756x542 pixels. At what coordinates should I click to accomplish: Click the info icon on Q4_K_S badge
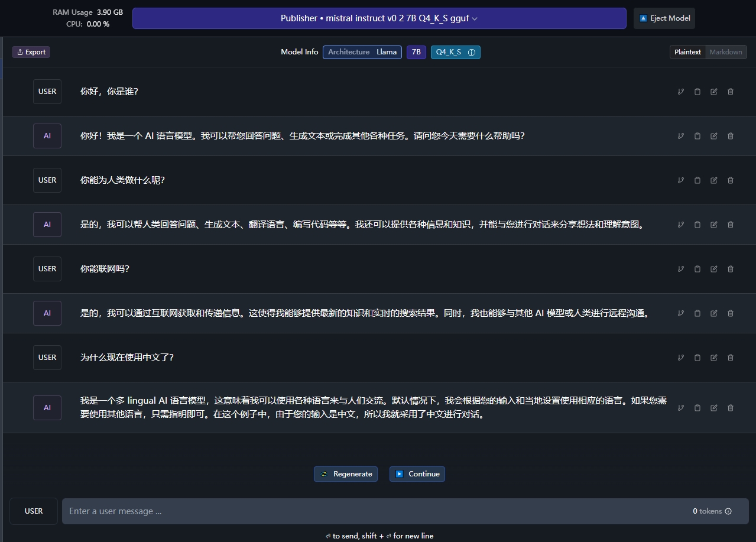tap(472, 52)
